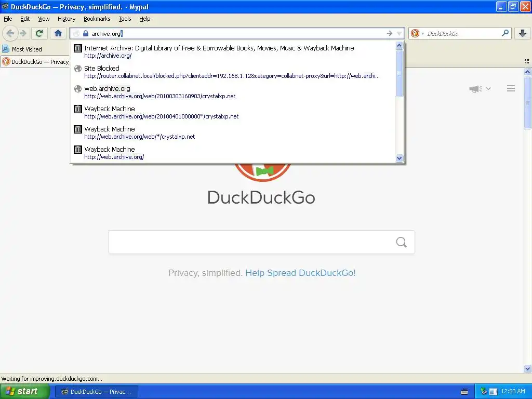This screenshot has height=399, width=532.
Task: Click the DuckDuckGo wordmark text
Action: [261, 197]
